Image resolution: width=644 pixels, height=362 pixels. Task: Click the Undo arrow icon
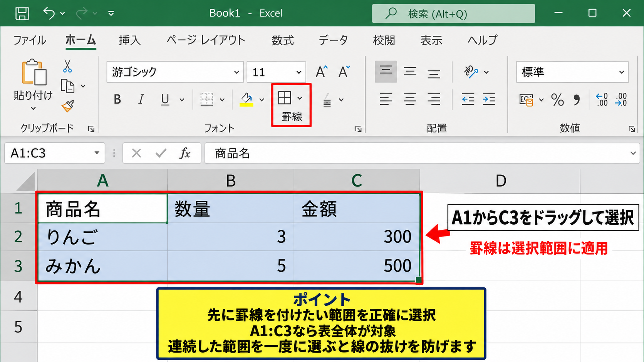click(49, 13)
